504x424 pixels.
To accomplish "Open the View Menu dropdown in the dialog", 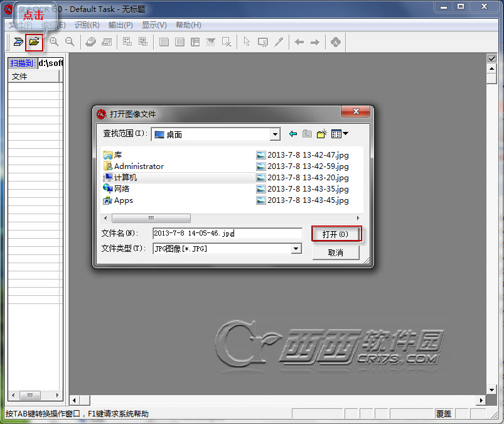I will click(339, 133).
